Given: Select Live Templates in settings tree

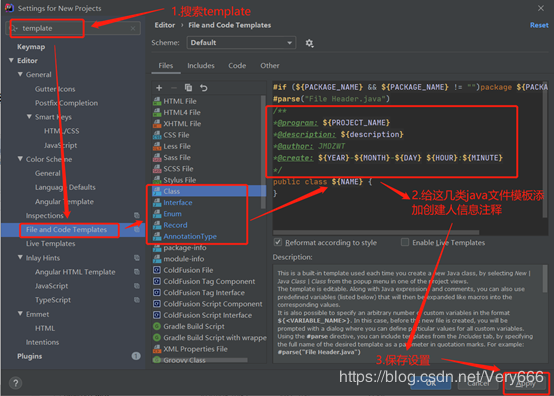Looking at the screenshot, I should coord(51,243).
